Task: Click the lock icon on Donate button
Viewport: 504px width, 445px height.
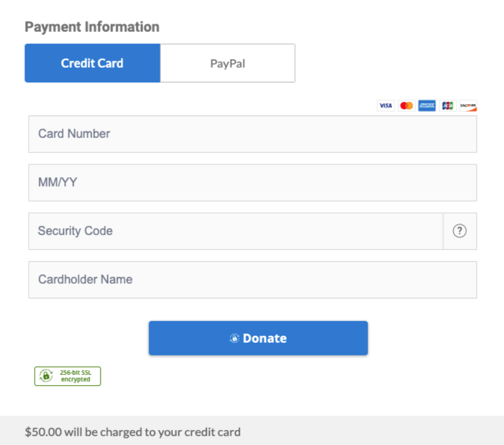Action: click(234, 338)
